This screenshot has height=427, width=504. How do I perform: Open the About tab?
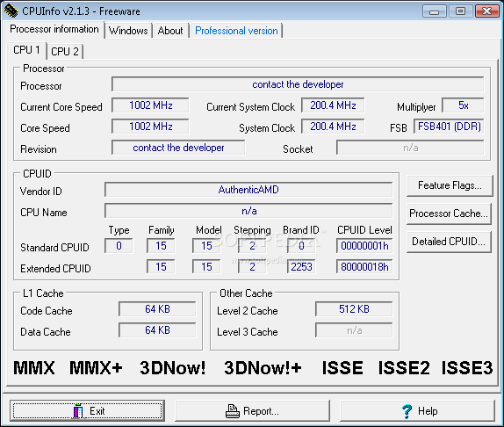170,31
